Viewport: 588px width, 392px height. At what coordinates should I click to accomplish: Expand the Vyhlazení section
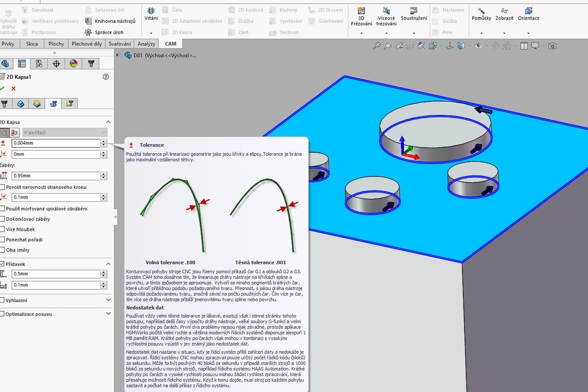pos(108,300)
